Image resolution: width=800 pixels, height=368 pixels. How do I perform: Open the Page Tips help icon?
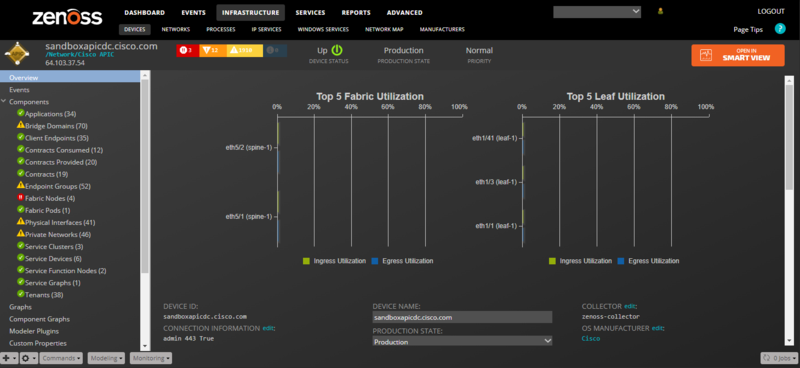(780, 29)
